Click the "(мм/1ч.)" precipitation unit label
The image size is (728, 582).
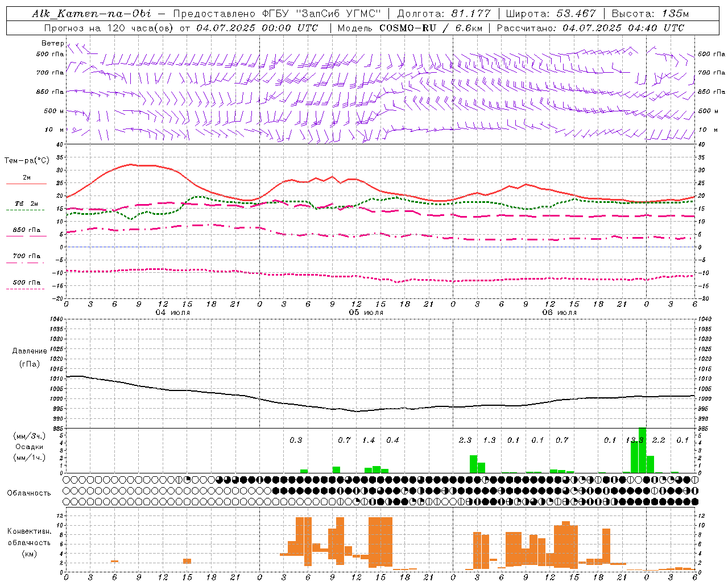click(30, 458)
